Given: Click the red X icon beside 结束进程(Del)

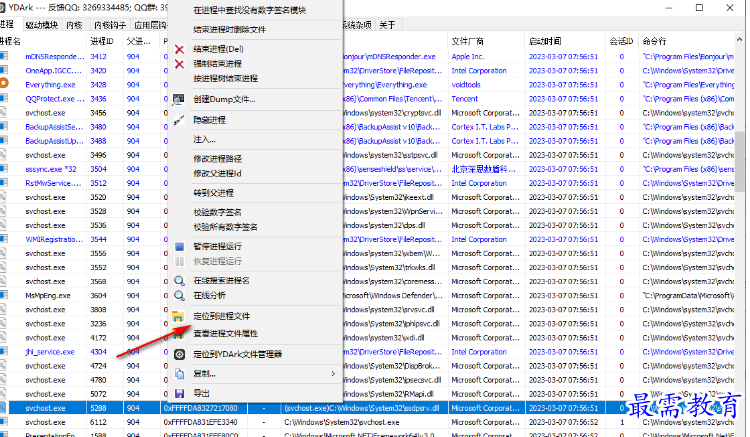Looking at the screenshot, I should coord(179,49).
